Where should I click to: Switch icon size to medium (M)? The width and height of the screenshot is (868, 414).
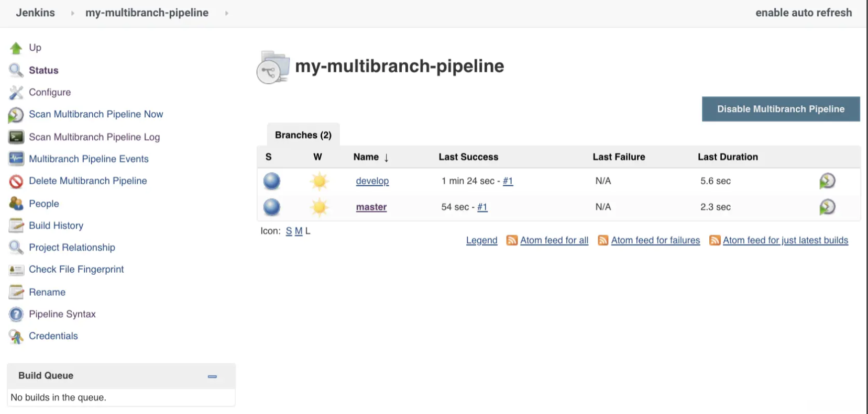coord(299,231)
